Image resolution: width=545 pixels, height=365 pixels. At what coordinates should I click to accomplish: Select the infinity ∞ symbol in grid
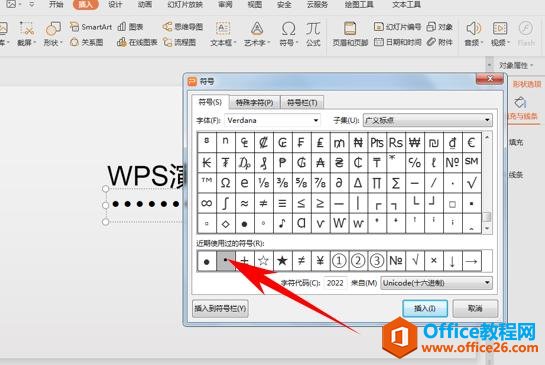point(206,203)
